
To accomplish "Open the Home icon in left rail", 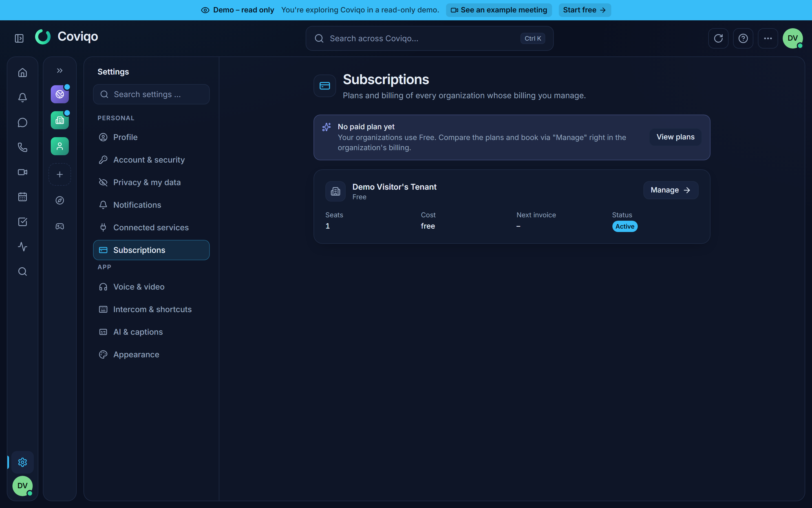I will click(23, 73).
